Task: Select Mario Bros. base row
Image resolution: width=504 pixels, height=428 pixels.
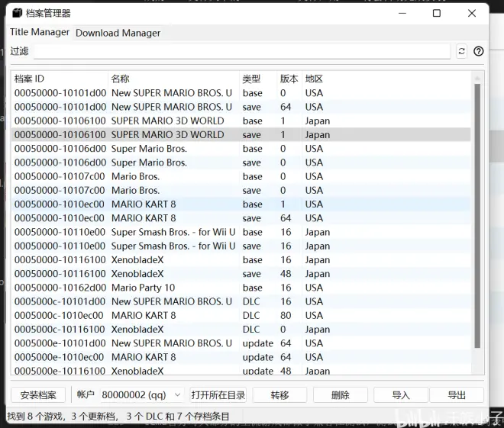Action: tap(241, 176)
